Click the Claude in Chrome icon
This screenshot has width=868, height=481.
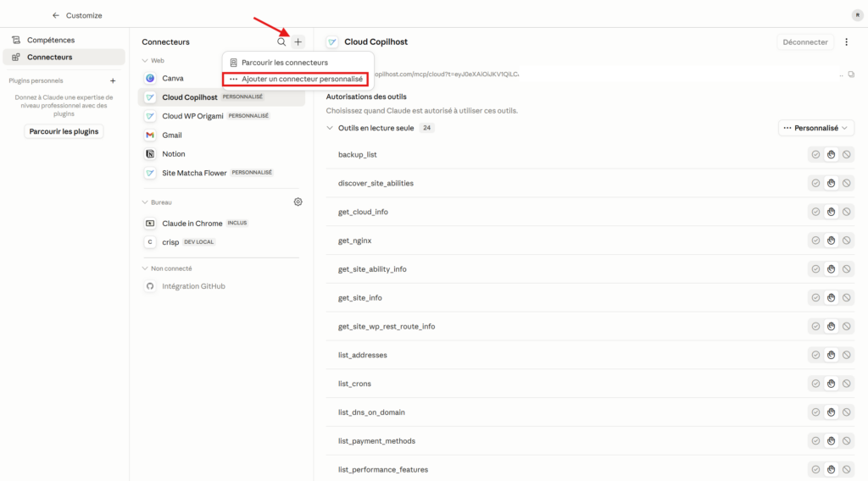coord(150,224)
